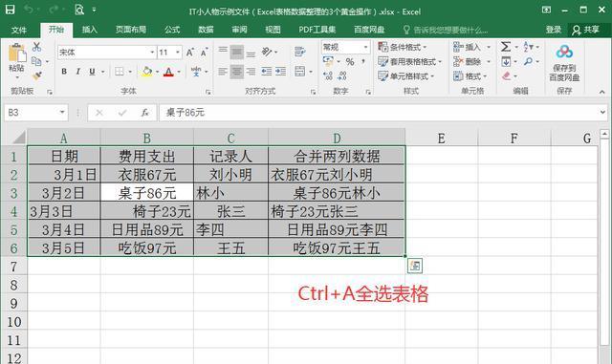Image resolution: width=612 pixels, height=364 pixels.
Task: Click the increase indent icon
Action: point(280,72)
